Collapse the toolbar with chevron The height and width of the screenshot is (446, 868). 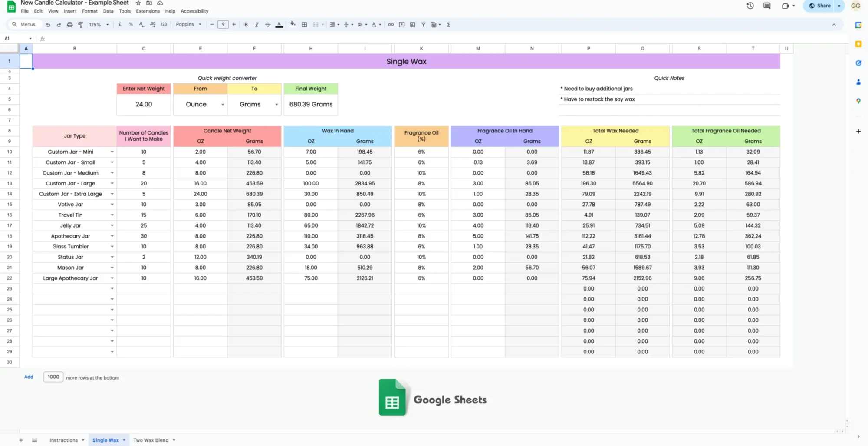pyautogui.click(x=834, y=25)
